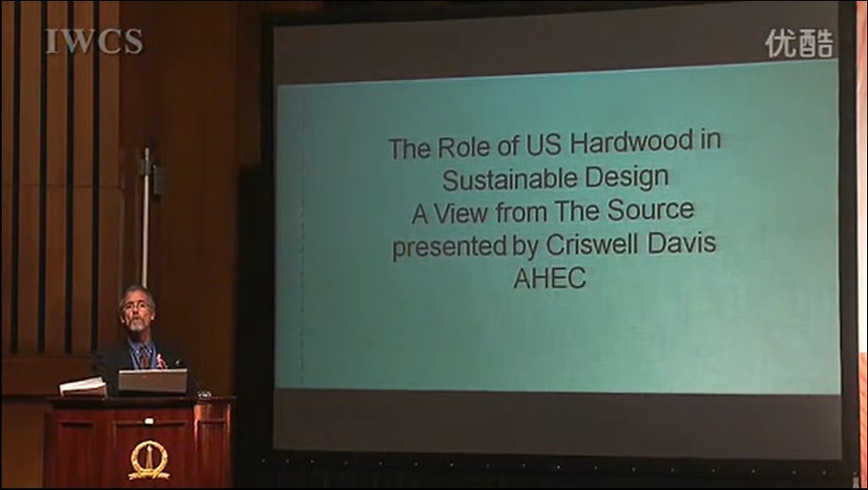Screen dimensions: 868x490
Task: Click the slide line "The Role of US Hardwood in"
Action: tap(555, 145)
